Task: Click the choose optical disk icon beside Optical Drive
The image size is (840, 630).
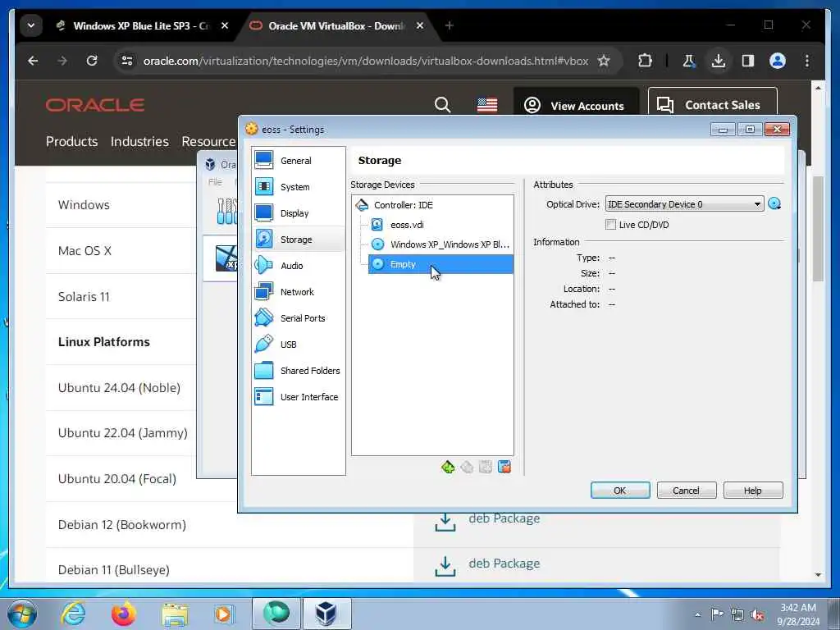Action: click(x=774, y=203)
